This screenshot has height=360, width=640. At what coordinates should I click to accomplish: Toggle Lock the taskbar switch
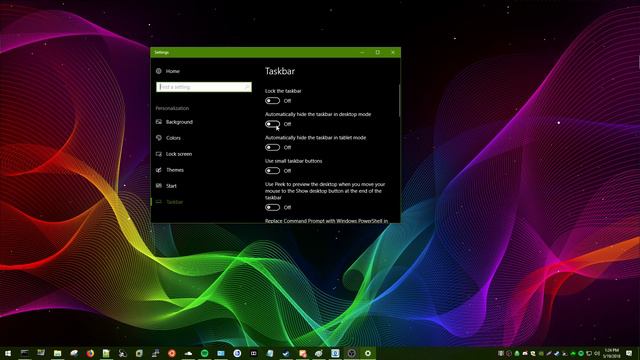pos(272,101)
